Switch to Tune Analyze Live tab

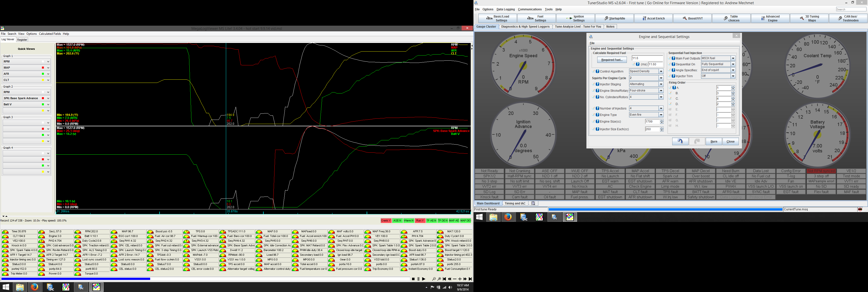[x=578, y=27]
